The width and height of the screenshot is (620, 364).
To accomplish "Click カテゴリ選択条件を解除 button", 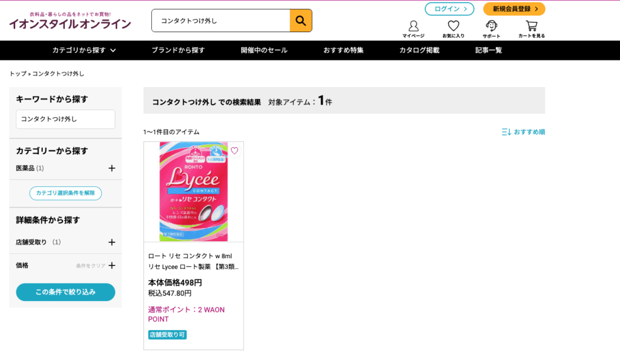I will point(65,193).
